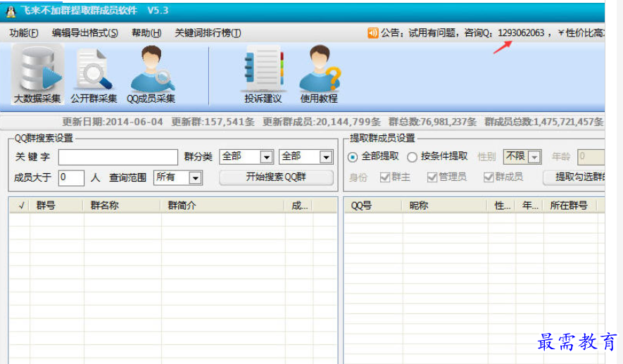Click the 更新群成员:20,144,799条 status text
623x364 pixels.
coord(322,122)
